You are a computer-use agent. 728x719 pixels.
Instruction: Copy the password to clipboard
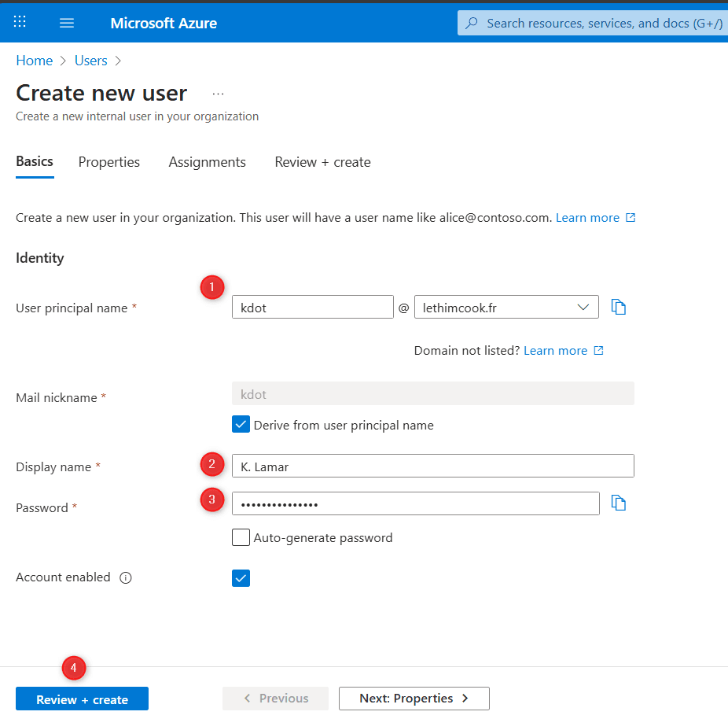pyautogui.click(x=619, y=503)
